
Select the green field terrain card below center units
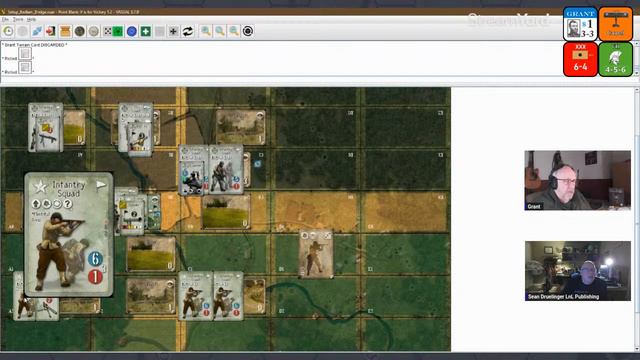(x=226, y=211)
